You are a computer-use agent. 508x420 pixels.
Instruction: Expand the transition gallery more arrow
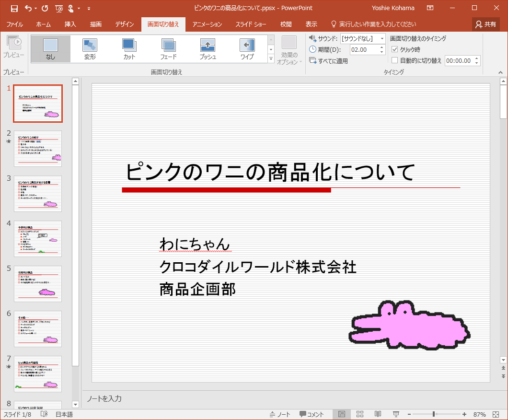coord(271,59)
